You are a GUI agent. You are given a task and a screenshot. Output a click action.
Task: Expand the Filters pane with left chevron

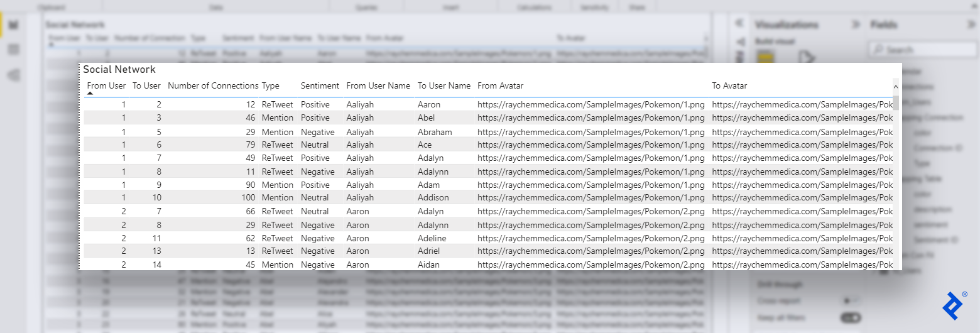pos(739,23)
